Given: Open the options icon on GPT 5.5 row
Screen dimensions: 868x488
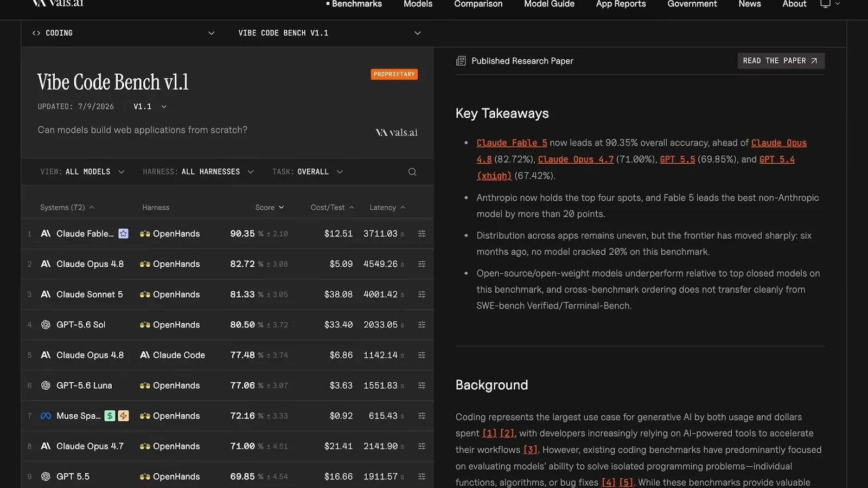Looking at the screenshot, I should coord(422,477).
